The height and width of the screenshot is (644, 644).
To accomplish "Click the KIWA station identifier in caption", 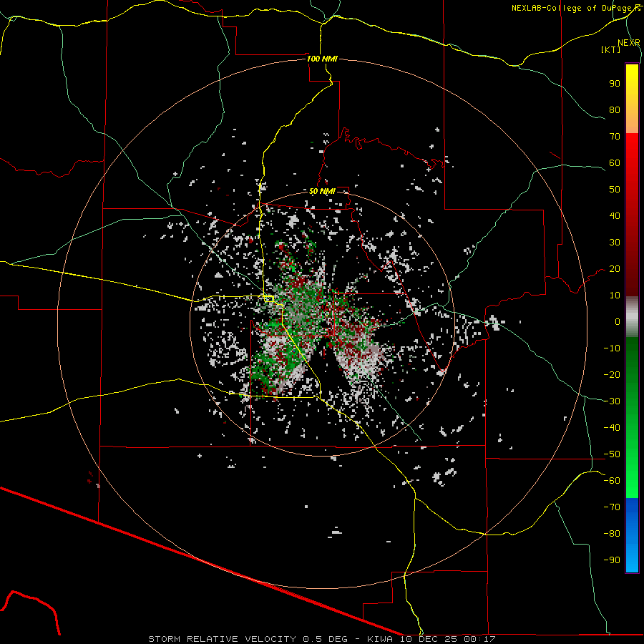I will 380,639.
